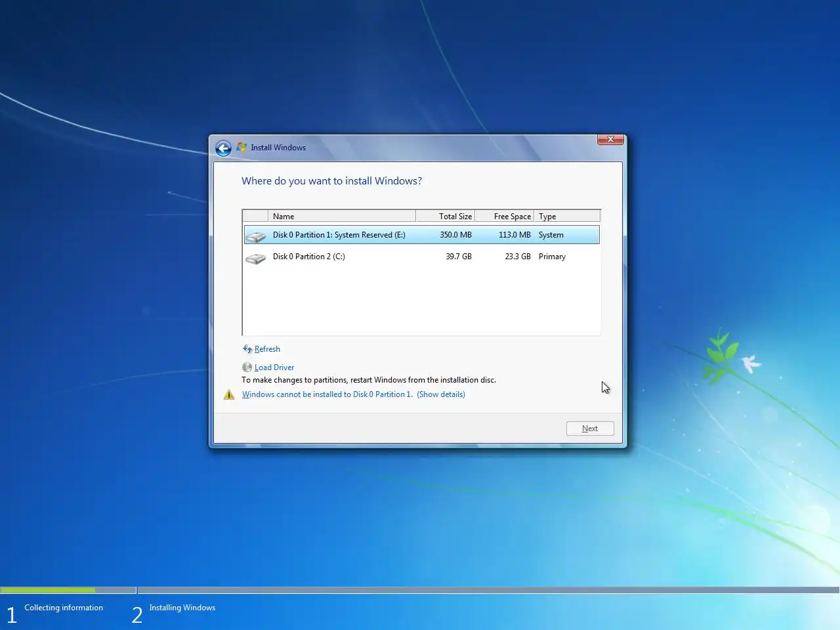The height and width of the screenshot is (630, 840).
Task: Click the green installation progress bar
Action: click(x=48, y=590)
